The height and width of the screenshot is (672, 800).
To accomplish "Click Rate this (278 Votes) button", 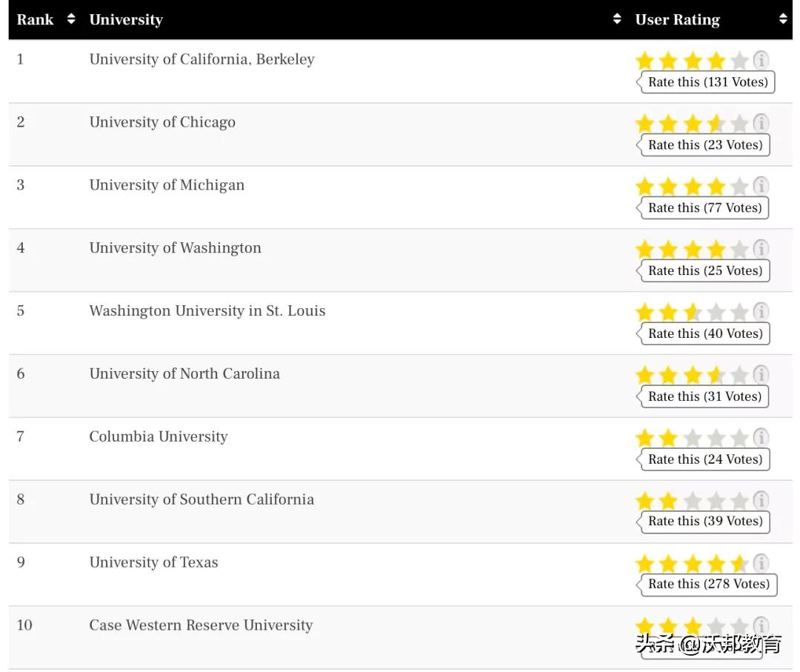I will click(708, 584).
